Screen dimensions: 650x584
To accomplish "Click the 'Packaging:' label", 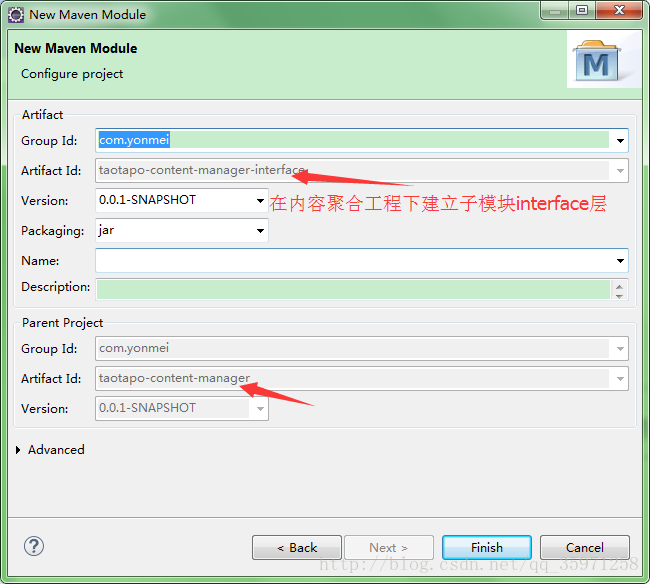I will pos(52,231).
